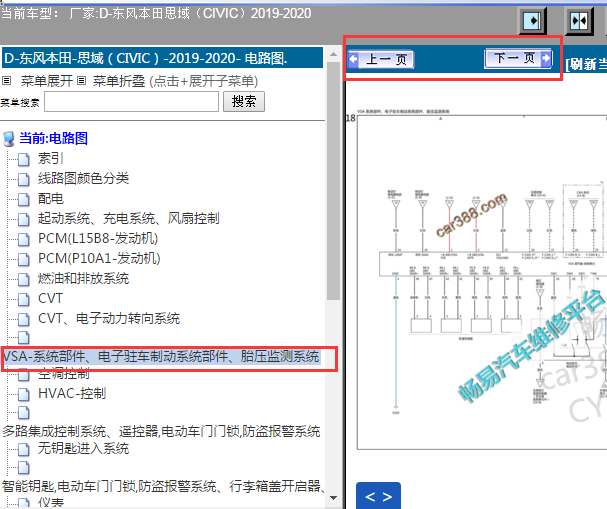Image resolution: width=607 pixels, height=509 pixels.
Task: Click the blue < > navigation button
Action: tap(378, 496)
